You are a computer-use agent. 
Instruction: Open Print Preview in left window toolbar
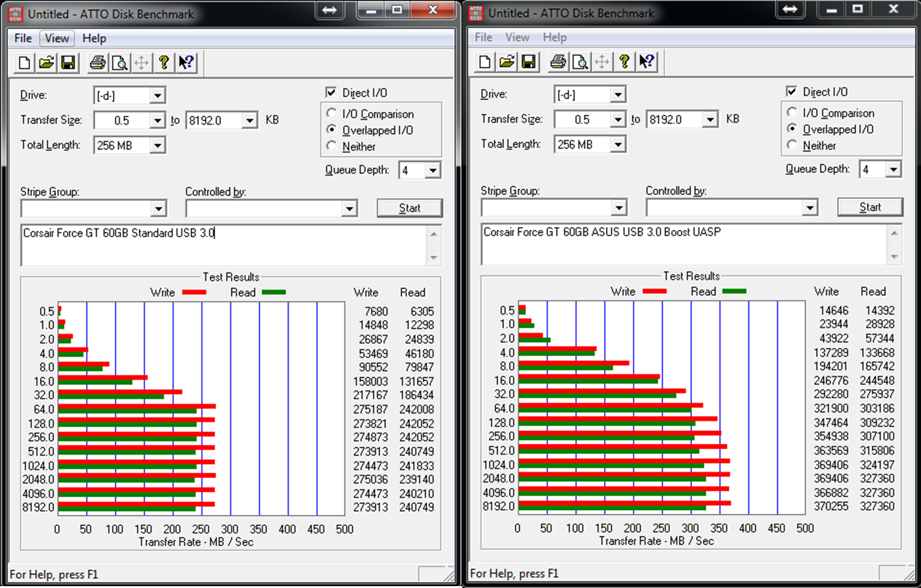[120, 63]
